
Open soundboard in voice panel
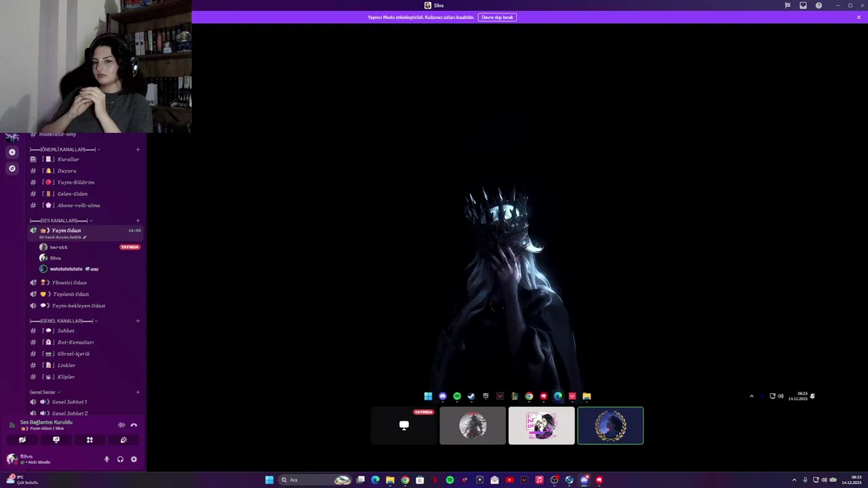(x=123, y=440)
